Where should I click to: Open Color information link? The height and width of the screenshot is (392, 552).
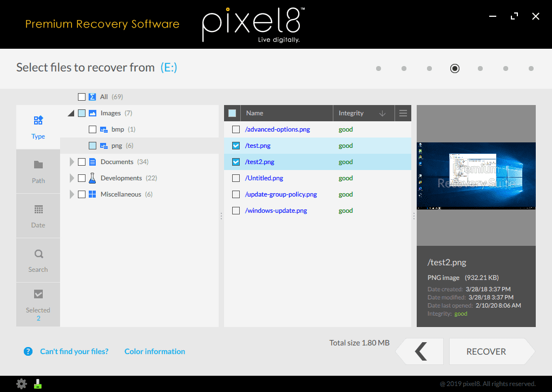pos(155,351)
